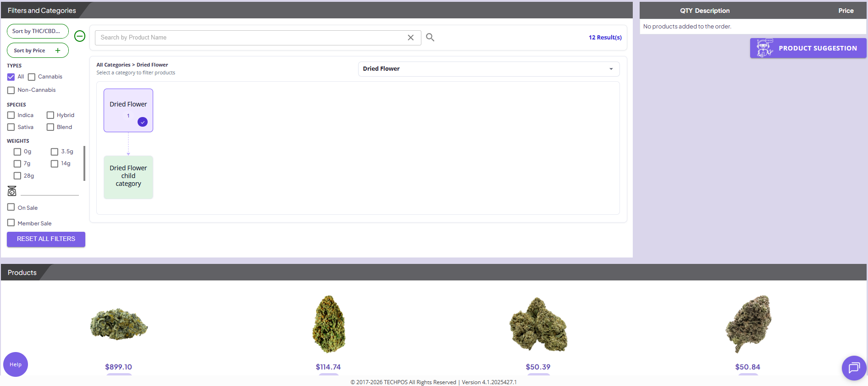This screenshot has width=868, height=386.
Task: Clear the product search with X icon
Action: pos(411,38)
